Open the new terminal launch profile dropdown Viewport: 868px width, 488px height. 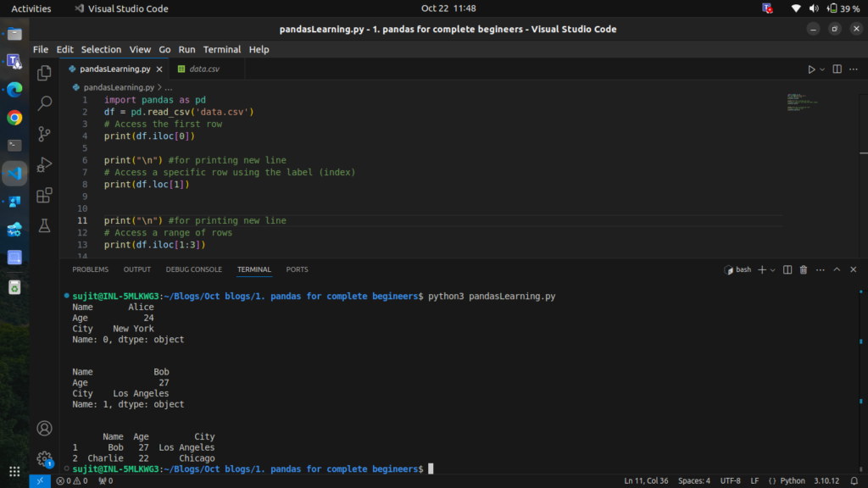[x=772, y=269]
